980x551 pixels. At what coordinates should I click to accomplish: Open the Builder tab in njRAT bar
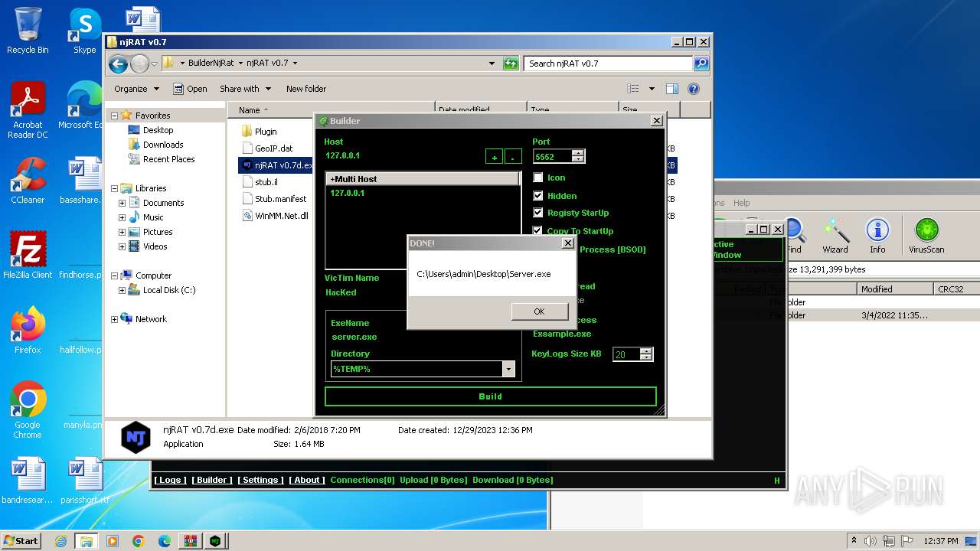(212, 480)
